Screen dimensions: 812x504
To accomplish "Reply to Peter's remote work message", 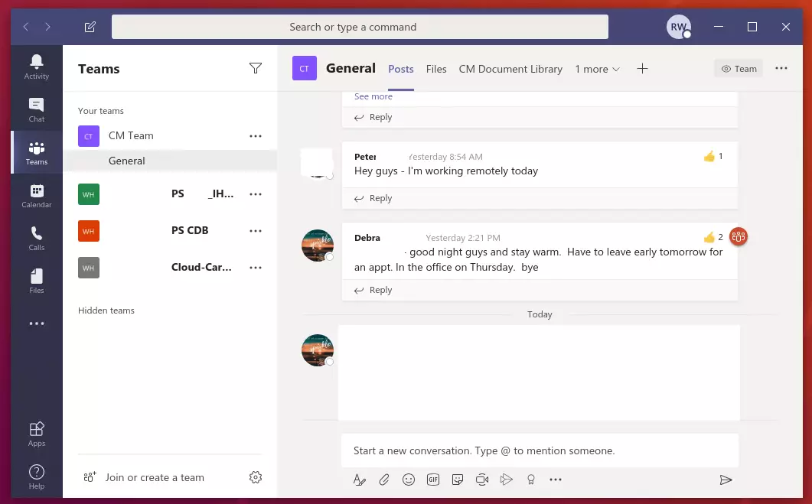I will coord(373,198).
